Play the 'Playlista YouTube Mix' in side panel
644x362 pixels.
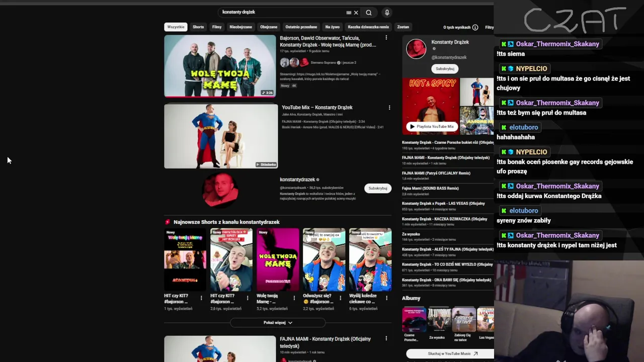coord(431,127)
